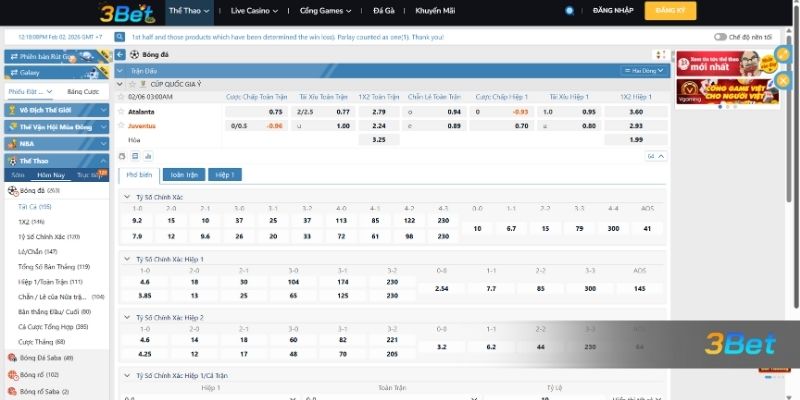Viewport: 800px width, 400px height.
Task: Open the Thể Thao menu dropdown
Action: point(189,11)
